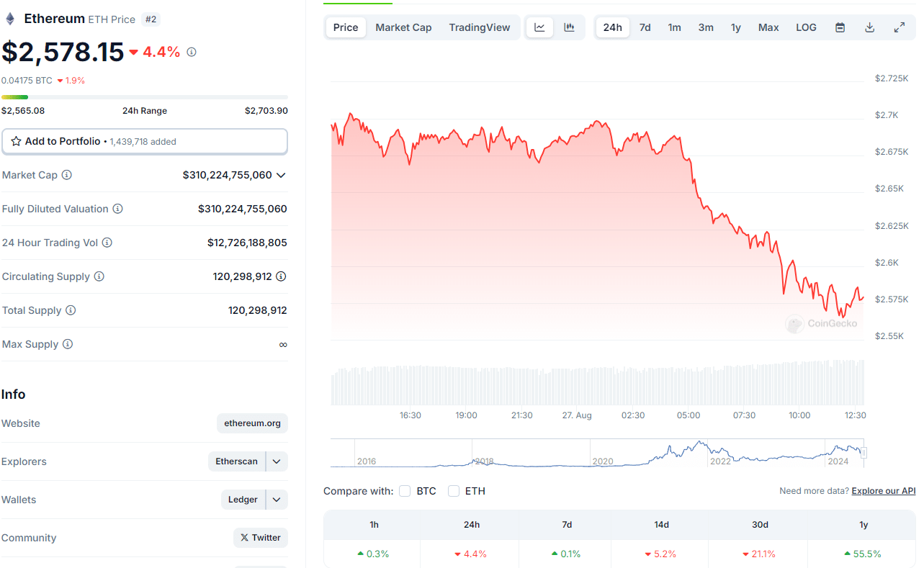Switch to the TradingView tab

coord(479,27)
